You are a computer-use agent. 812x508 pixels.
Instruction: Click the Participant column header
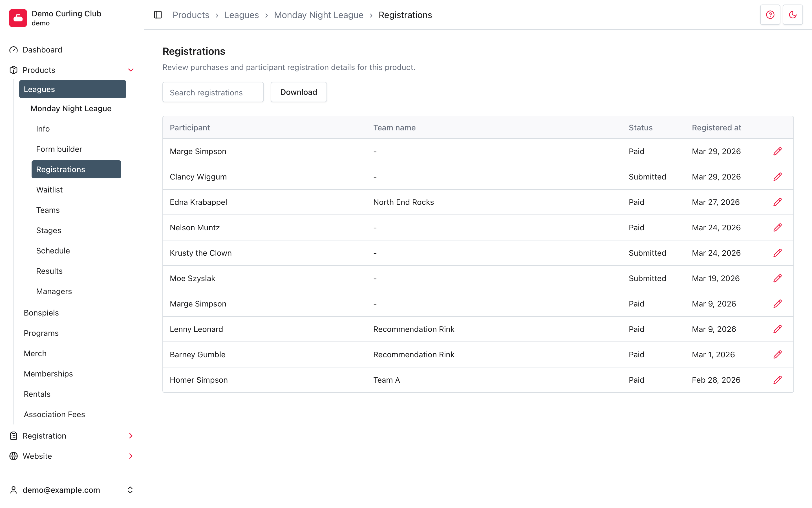(x=190, y=128)
